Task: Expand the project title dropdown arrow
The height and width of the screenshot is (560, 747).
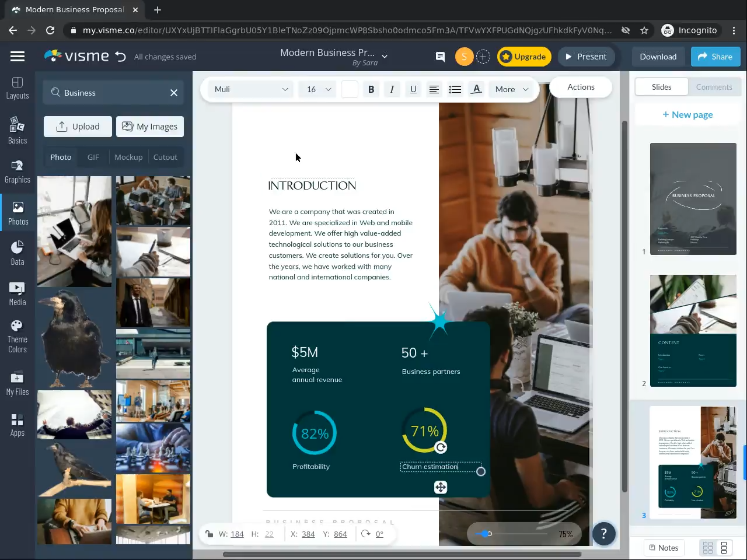Action: (x=385, y=57)
